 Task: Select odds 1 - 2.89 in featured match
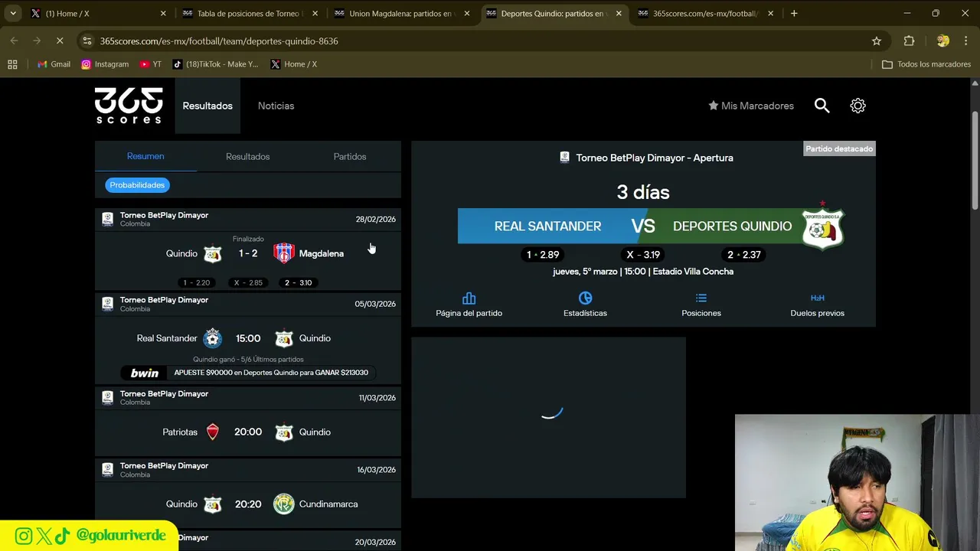[x=543, y=255]
